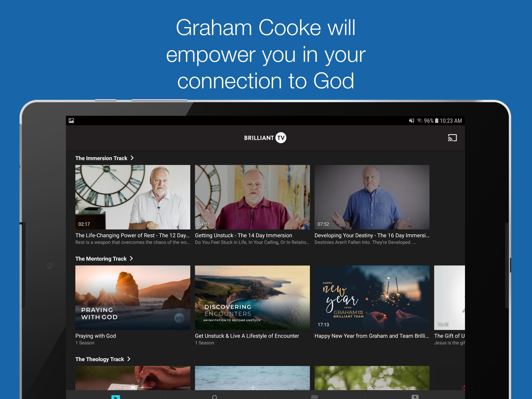532x399 pixels.
Task: Tap the muted sound status icon
Action: (x=412, y=121)
